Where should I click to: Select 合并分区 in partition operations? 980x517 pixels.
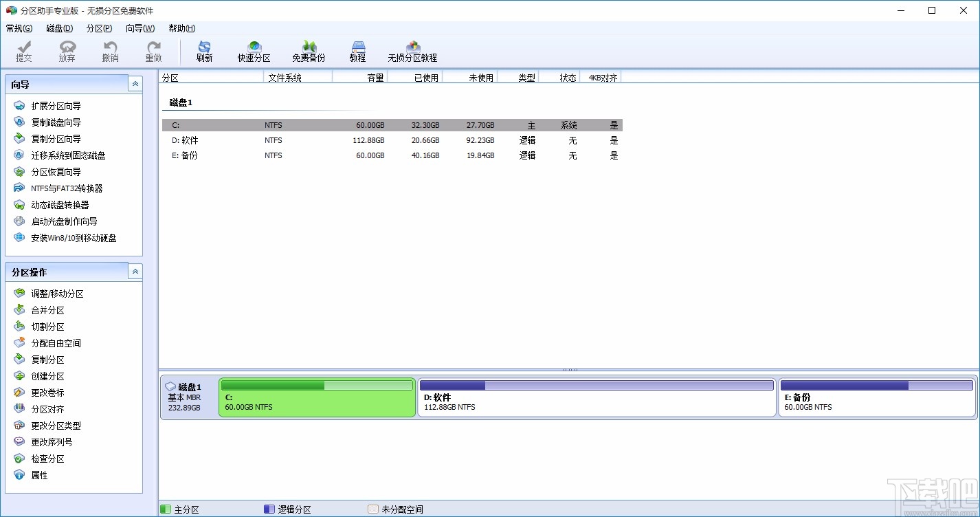pos(47,310)
